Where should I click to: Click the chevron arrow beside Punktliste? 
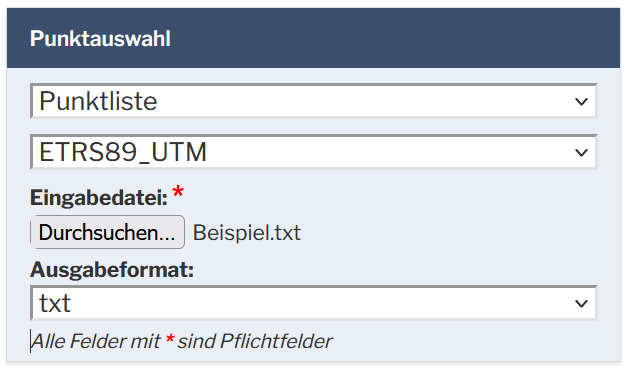tap(581, 102)
